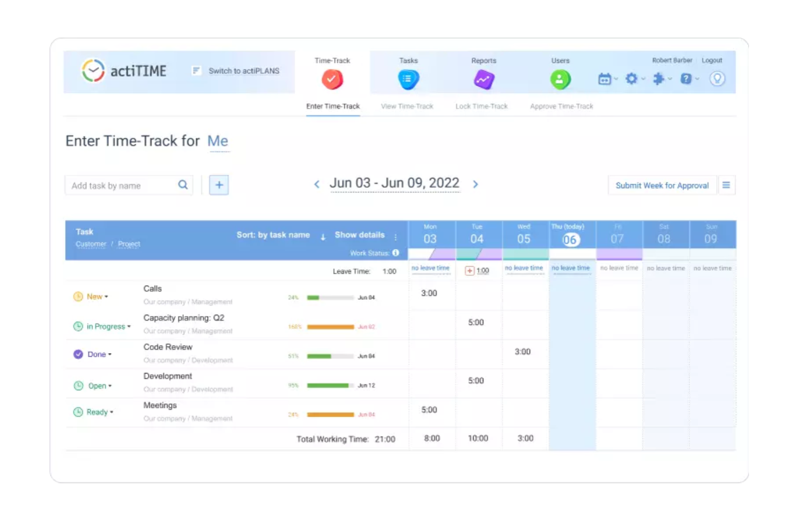Screen dimensions: 798x532
Task: Click the lightbulb tips icon
Action: [717, 79]
